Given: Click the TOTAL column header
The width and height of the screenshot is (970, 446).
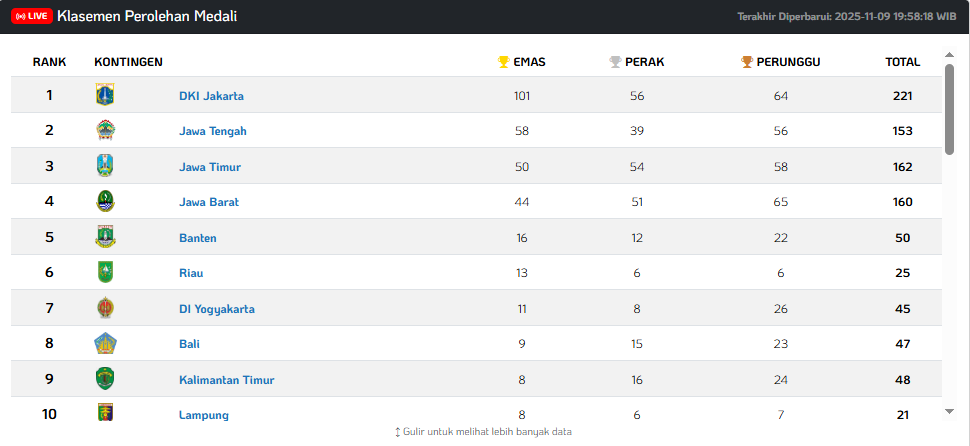Looking at the screenshot, I should 902,62.
